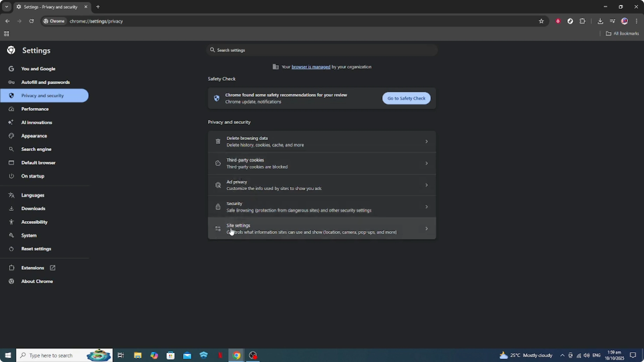Reload the page with the refresh icon
This screenshot has width=644, height=362.
click(31, 21)
